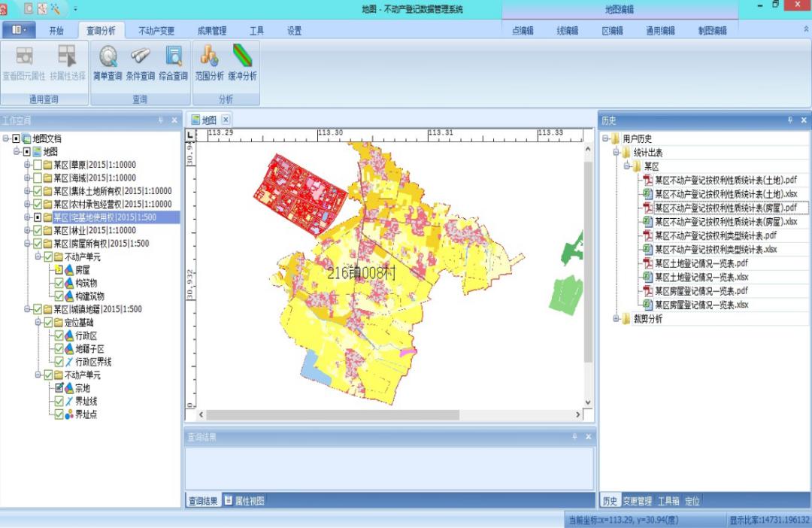Switch to the 变更管理 bottom panel tab
812x528 pixels.
(x=638, y=501)
